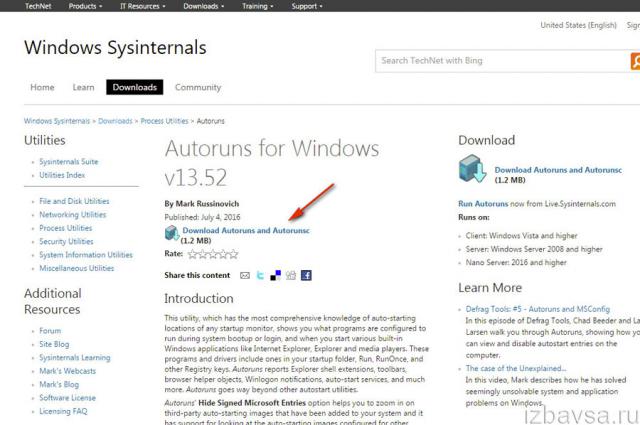
Task: Click Download Autoruns and Autorunsc in right sidebar
Action: [558, 170]
